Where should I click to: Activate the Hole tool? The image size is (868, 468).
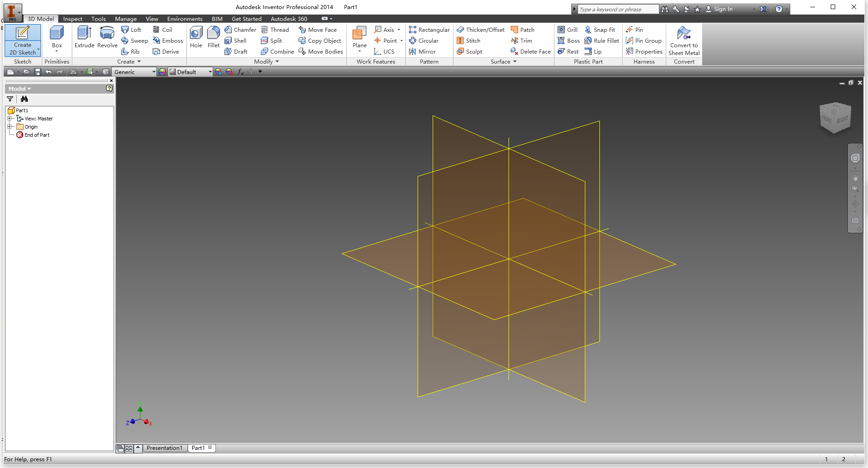(196, 37)
